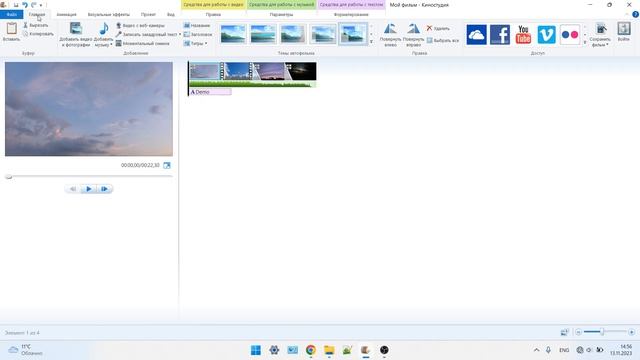Zoom in the time scale (plus)

pos(631,332)
